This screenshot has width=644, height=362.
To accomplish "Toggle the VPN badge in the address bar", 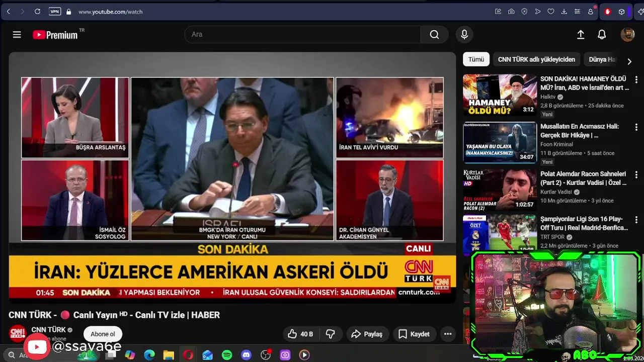I will [x=55, y=12].
